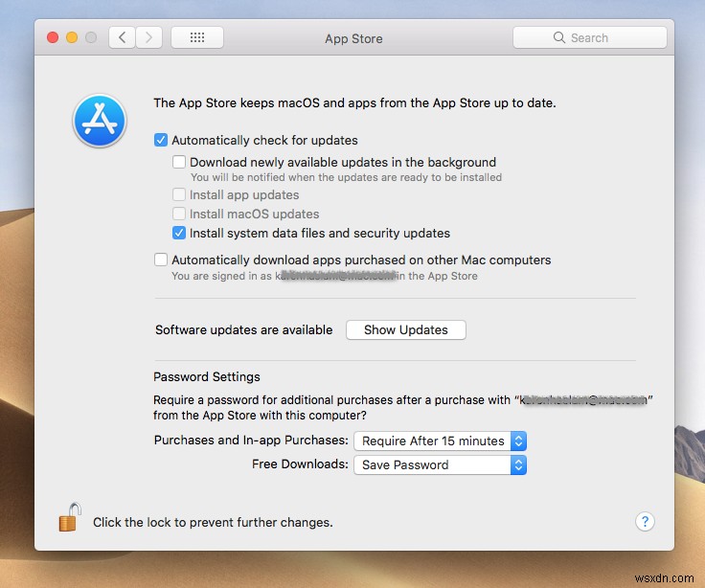This screenshot has height=588, width=705.
Task: Toggle Install app updates checkbox
Action: [179, 194]
